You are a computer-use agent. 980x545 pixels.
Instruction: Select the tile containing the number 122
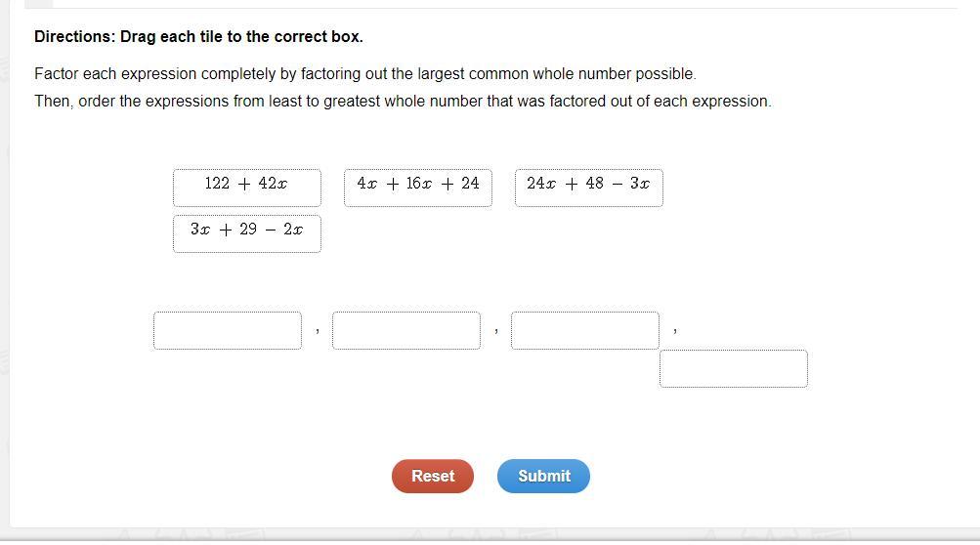pyautogui.click(x=246, y=187)
